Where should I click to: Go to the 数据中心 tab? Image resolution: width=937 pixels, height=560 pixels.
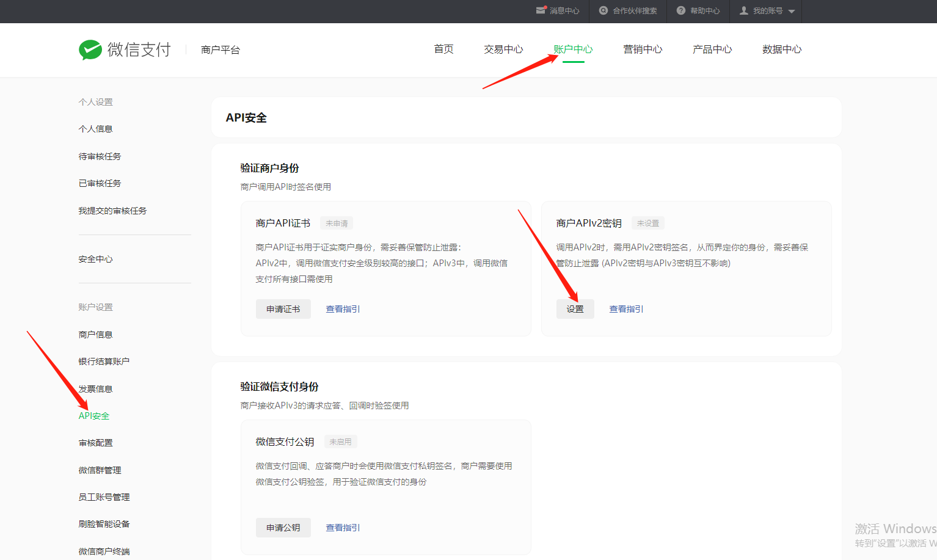point(782,49)
